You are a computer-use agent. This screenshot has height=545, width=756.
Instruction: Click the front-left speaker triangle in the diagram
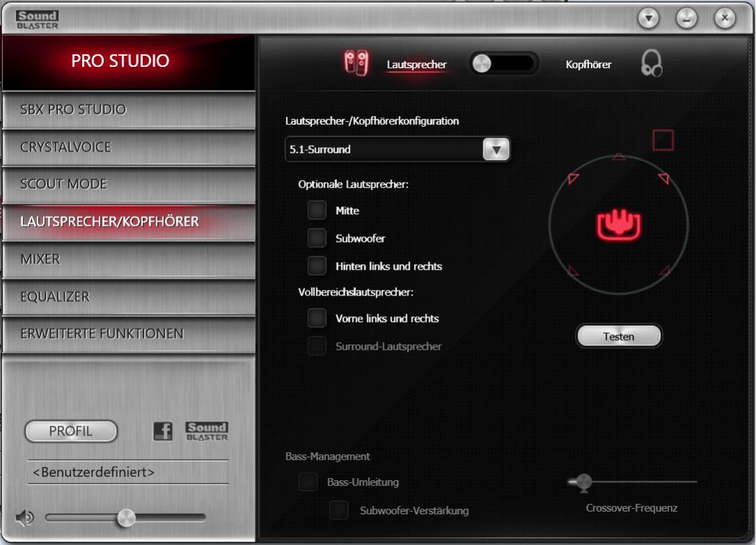pyautogui.click(x=573, y=178)
